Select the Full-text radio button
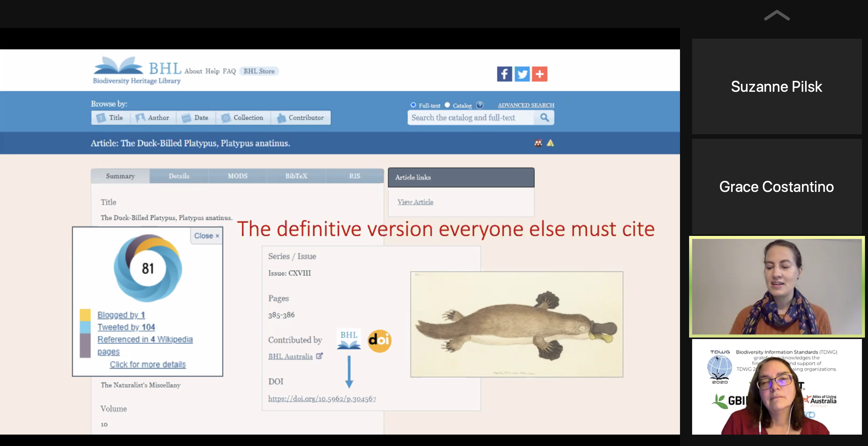 (x=413, y=105)
